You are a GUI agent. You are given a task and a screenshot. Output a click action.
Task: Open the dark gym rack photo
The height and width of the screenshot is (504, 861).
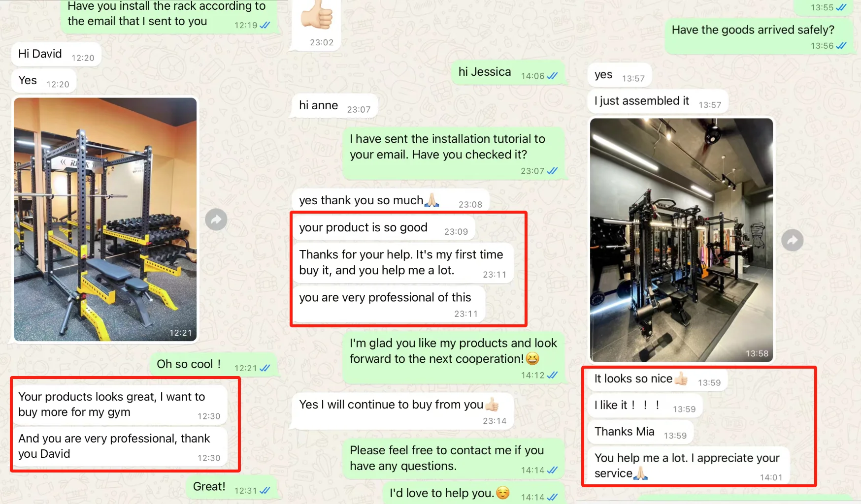point(682,240)
